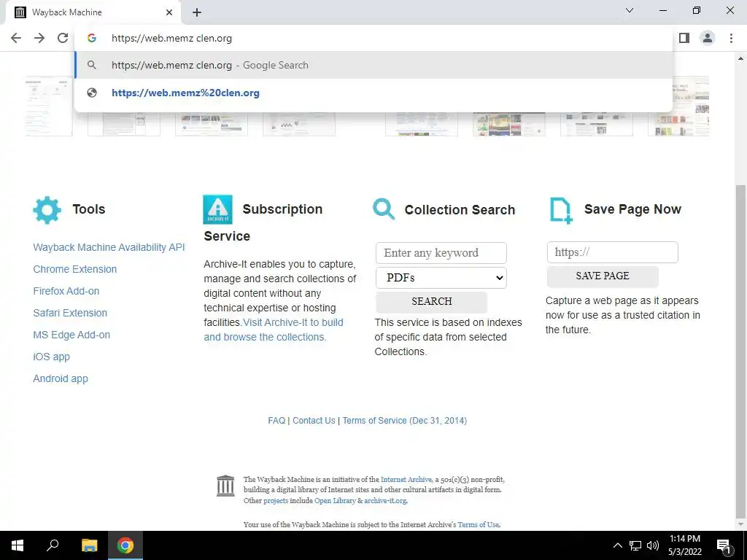Open the Chrome three-dot menu
This screenshot has height=560, width=747.
731,38
